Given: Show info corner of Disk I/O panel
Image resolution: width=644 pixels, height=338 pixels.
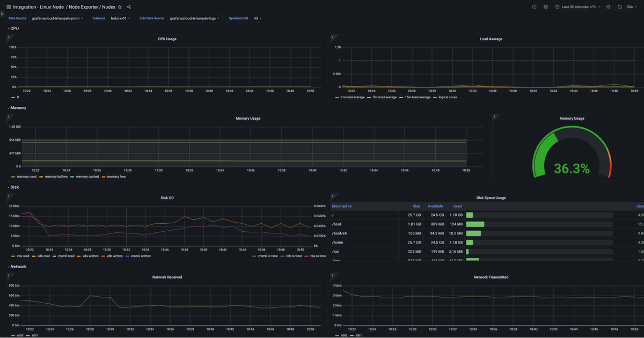Looking at the screenshot, I should (9, 196).
